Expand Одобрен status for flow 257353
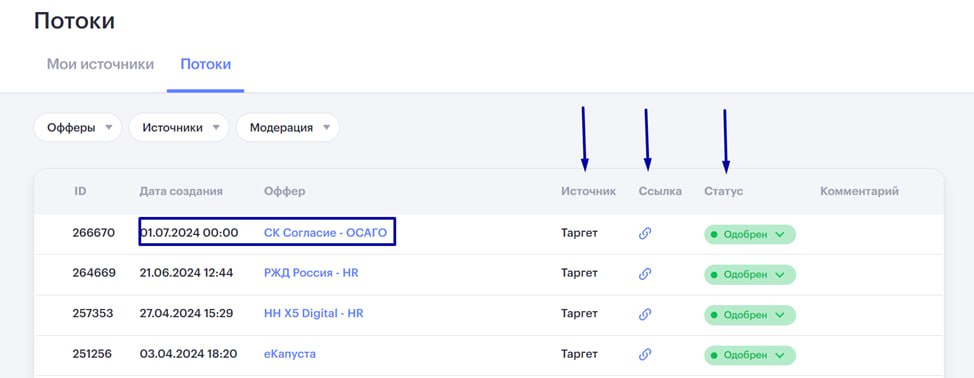974x378 pixels. click(750, 315)
